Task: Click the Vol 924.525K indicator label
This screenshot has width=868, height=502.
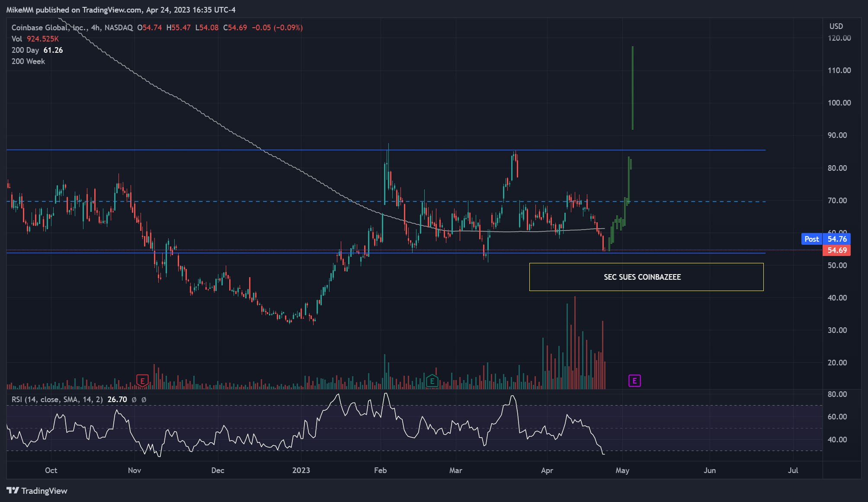Action: (35, 39)
